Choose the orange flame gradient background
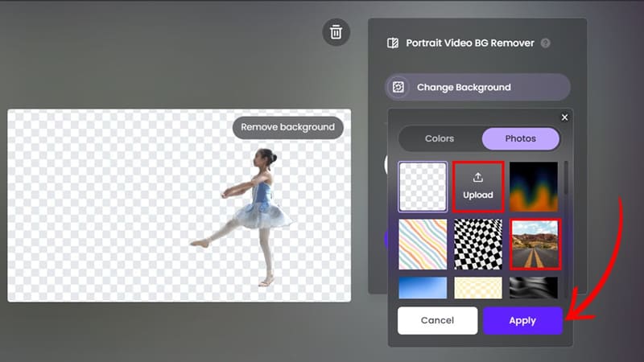This screenshot has height=362, width=644. (x=534, y=187)
